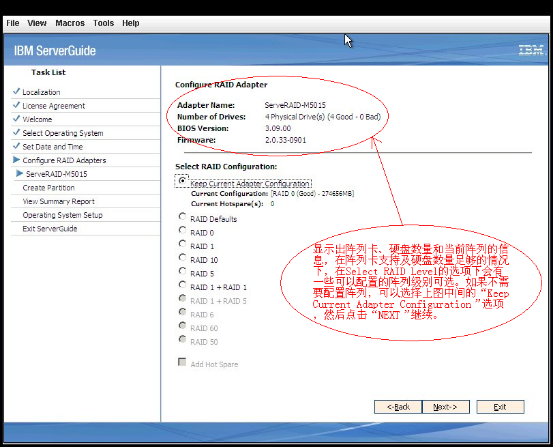The height and width of the screenshot is (447, 554).
Task: Click checkmark icon beside Set Date and Time
Action: (x=16, y=146)
